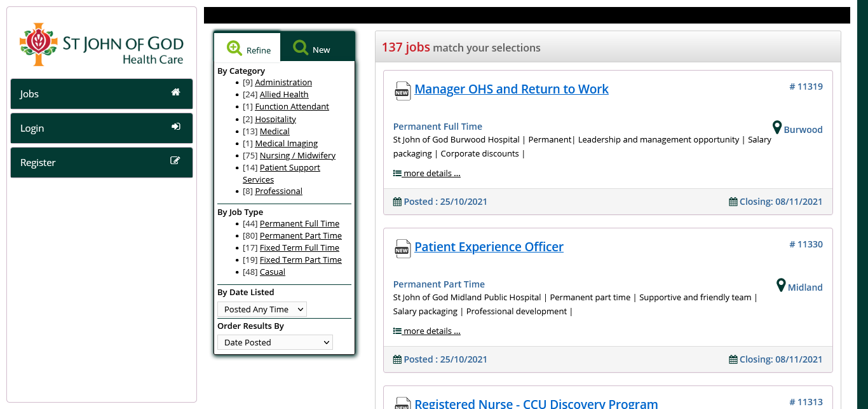Click the sign-in icon beside Login
This screenshot has width=868, height=409.
click(175, 127)
